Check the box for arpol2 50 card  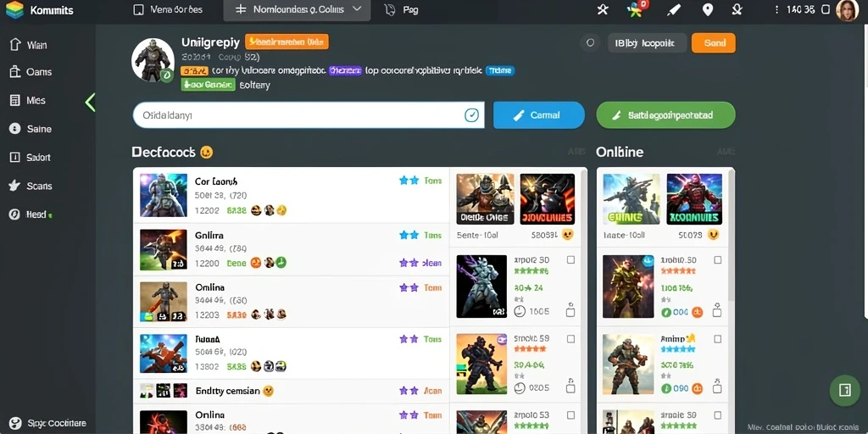[570, 259]
